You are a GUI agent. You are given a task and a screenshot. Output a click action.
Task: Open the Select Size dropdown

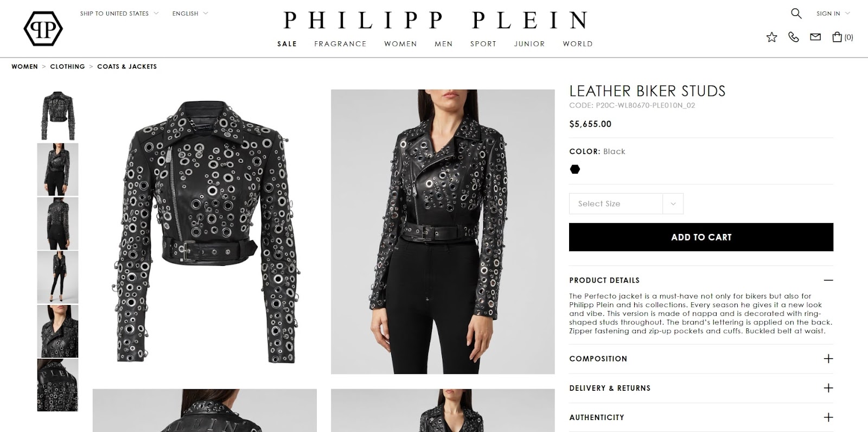tap(626, 204)
